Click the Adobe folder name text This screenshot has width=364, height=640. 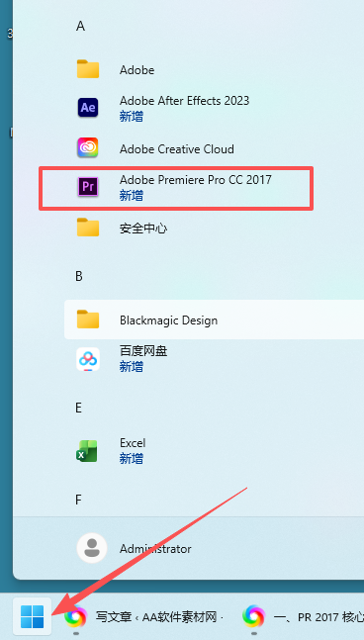[x=136, y=70]
